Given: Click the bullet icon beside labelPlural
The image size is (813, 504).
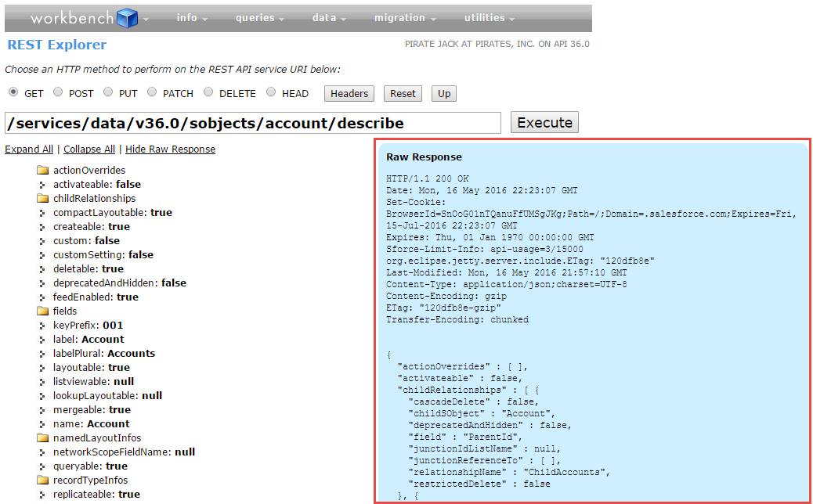Looking at the screenshot, I should click(x=42, y=354).
